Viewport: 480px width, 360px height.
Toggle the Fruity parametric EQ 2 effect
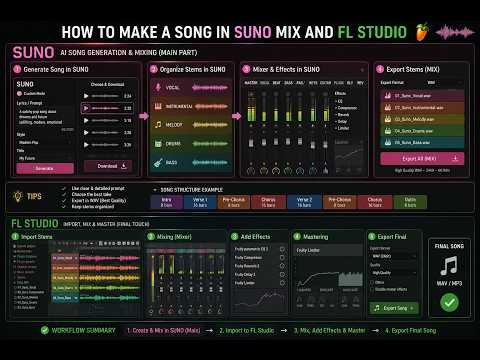coord(282,249)
